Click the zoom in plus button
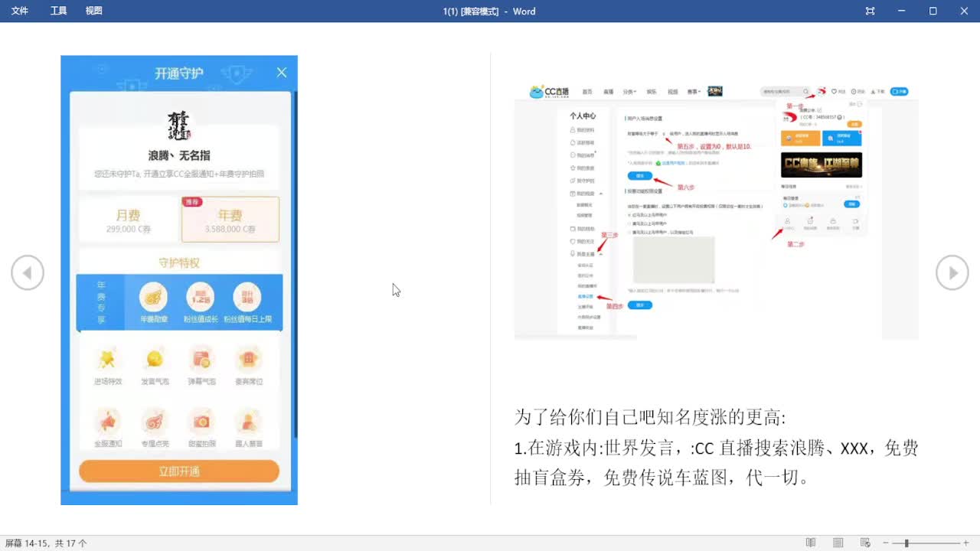 966,543
